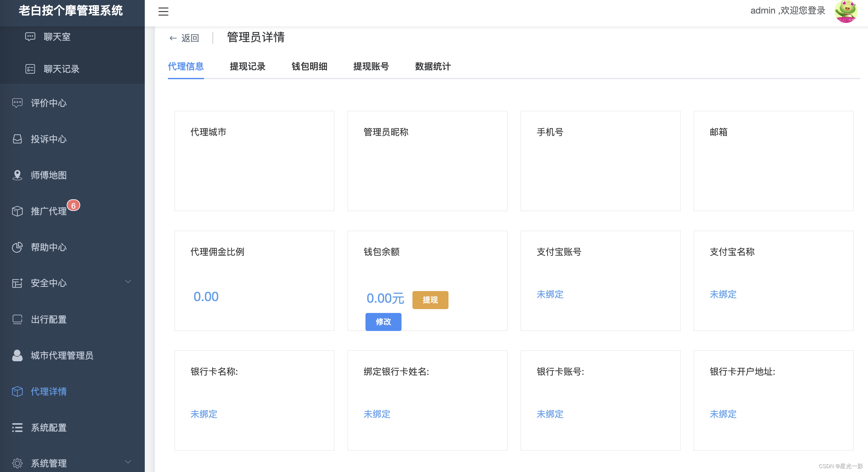The height and width of the screenshot is (472, 868).
Task: Switch to the 提现记录 tab
Action: (x=247, y=66)
